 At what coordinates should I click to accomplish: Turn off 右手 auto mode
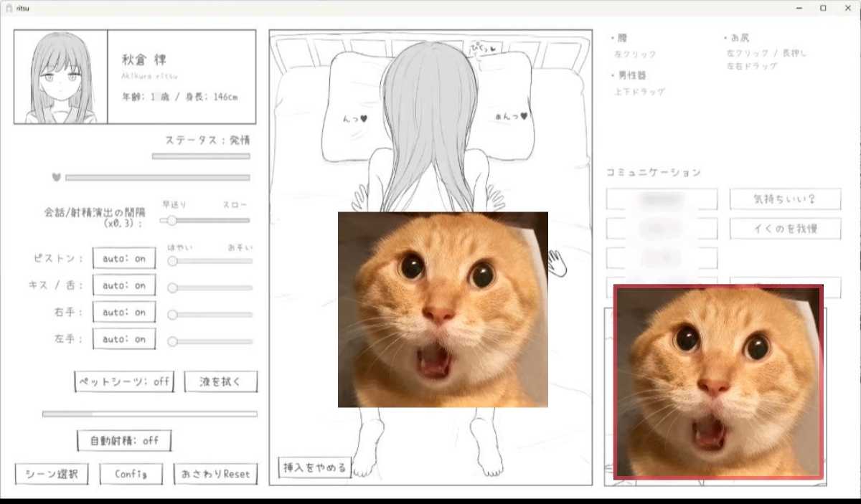124,312
